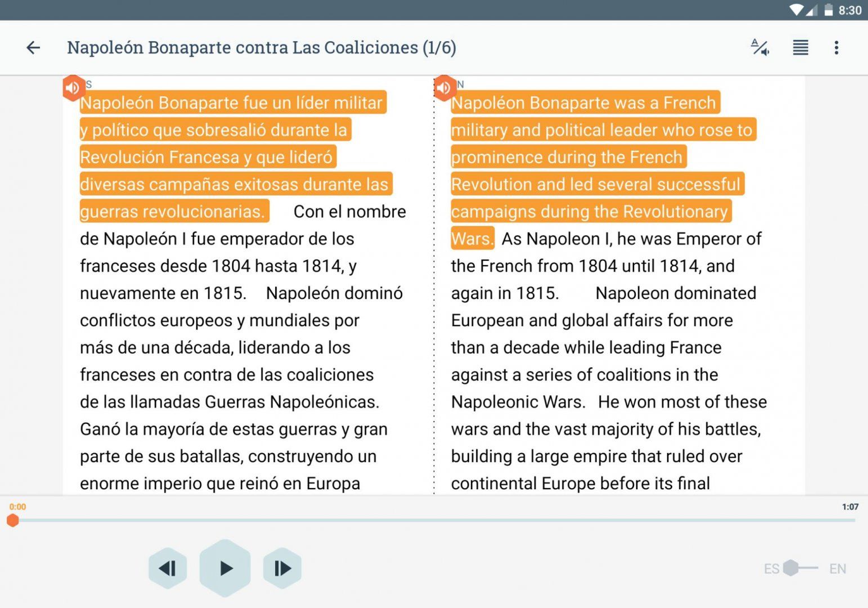Screen dimensions: 868x608
Task: Select English sentence 'wars and the vast majority'
Action: pyautogui.click(x=552, y=429)
